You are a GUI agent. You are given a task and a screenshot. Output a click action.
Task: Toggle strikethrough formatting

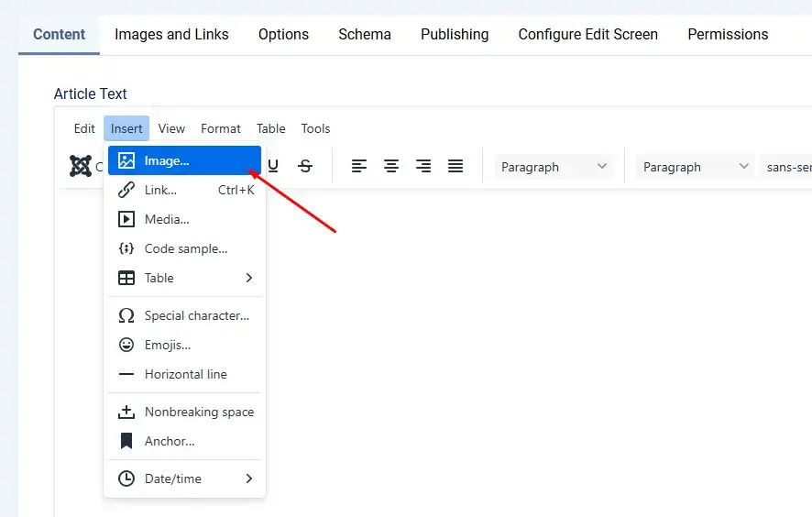(305, 166)
